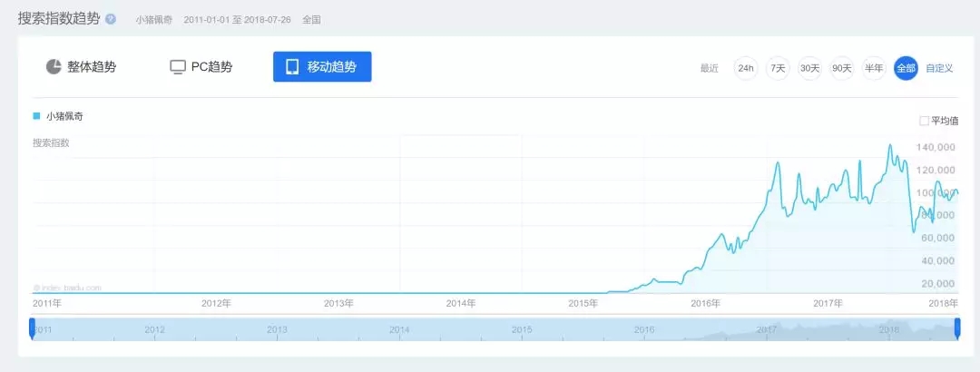
Task: Select the 24h time range
Action: 746,68
